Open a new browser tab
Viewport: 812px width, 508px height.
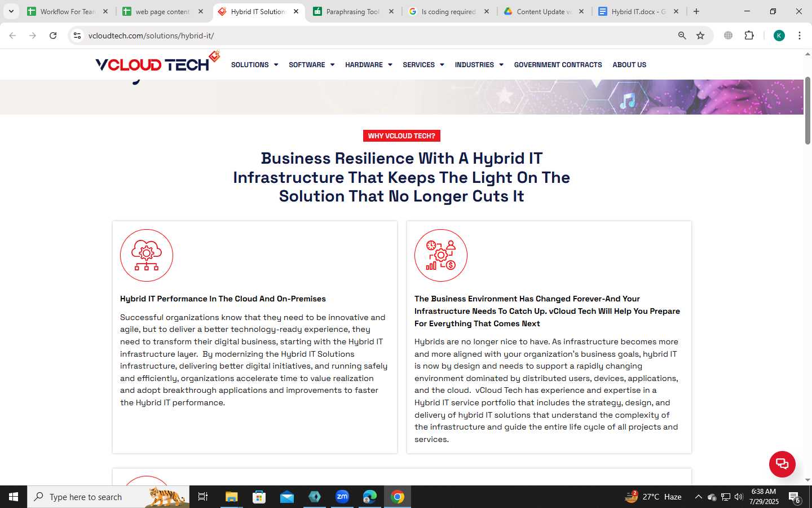[x=696, y=11]
